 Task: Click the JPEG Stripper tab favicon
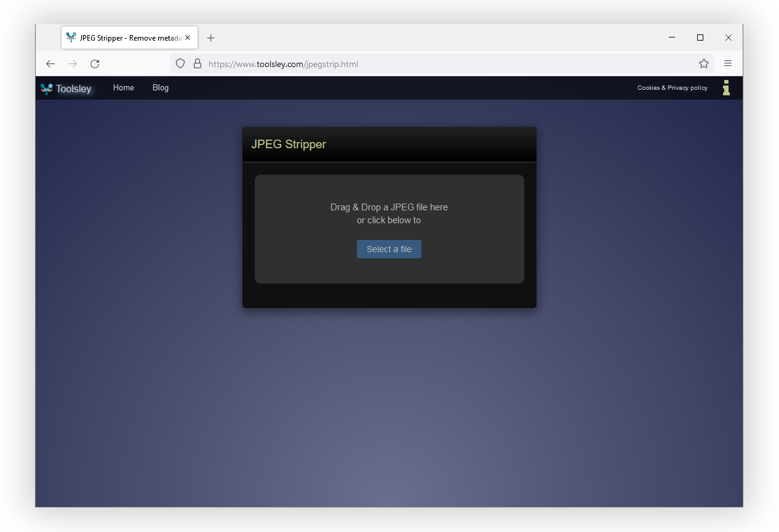click(x=70, y=38)
